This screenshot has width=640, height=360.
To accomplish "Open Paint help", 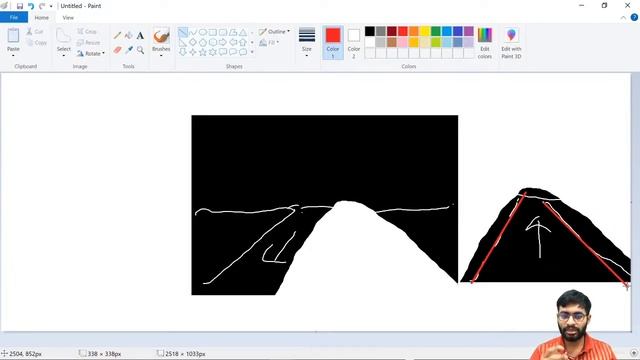I will click(634, 18).
